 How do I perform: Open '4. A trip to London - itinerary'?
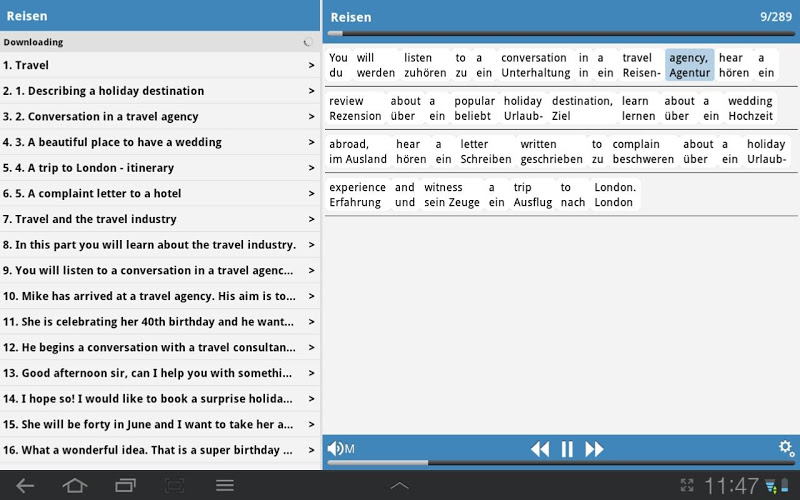(160, 168)
